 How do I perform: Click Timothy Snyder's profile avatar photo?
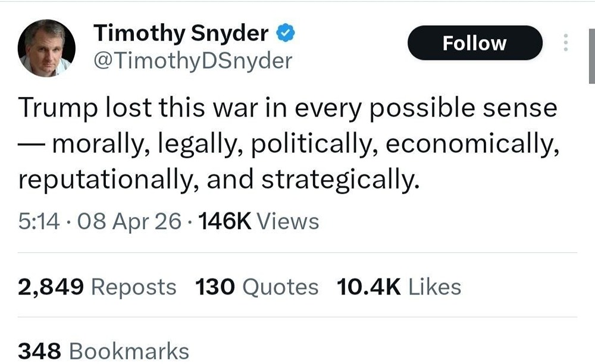(46, 48)
